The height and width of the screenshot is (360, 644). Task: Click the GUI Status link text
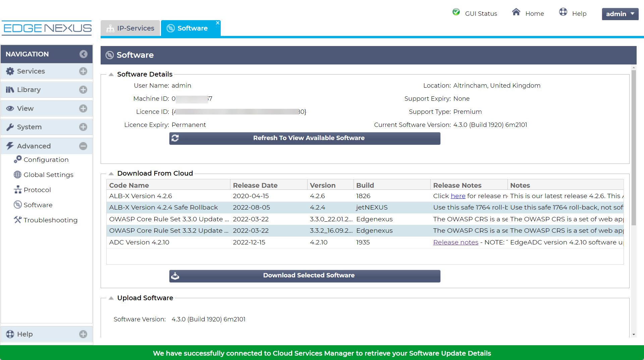point(481,13)
